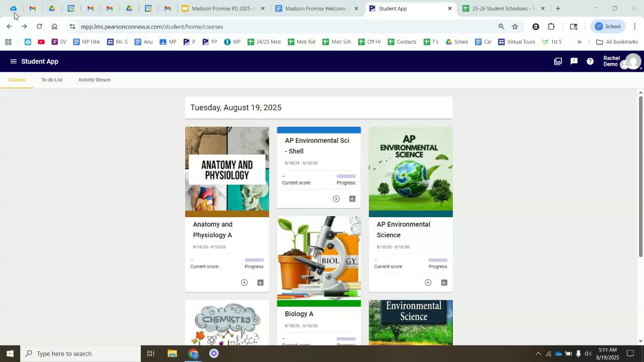This screenshot has width=644, height=362.
Task: View AP Environmental Sci - Shell chart icon
Action: click(x=352, y=199)
